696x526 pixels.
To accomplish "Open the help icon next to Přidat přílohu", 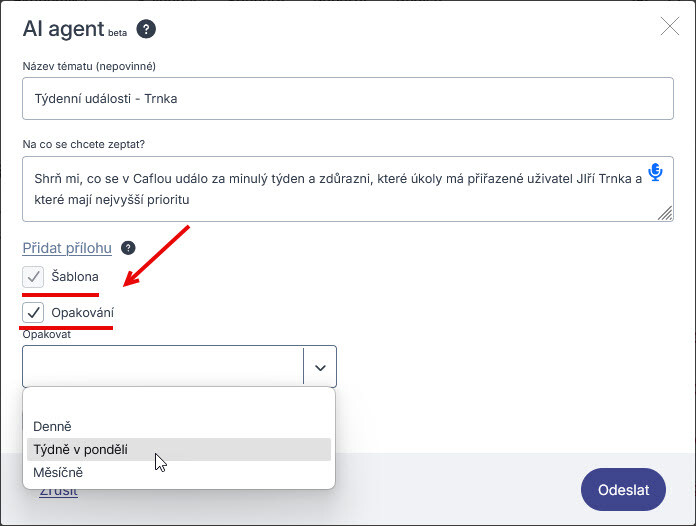I will point(128,248).
